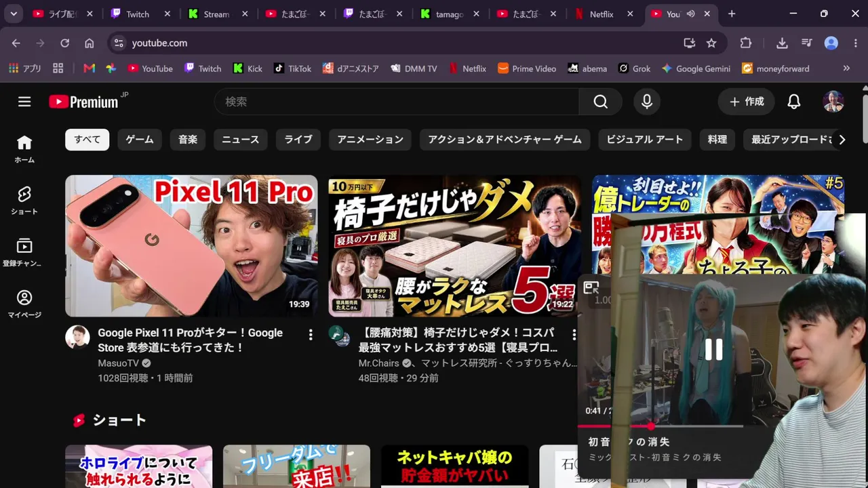Open the Google Gemini bookmark
Viewport: 868px width, 488px height.
(x=696, y=68)
